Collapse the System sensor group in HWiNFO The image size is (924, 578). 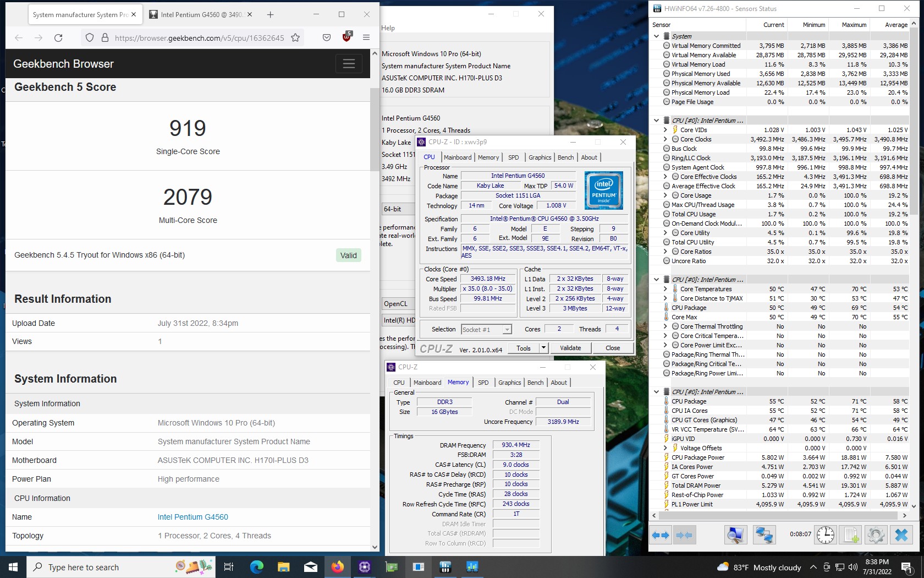point(656,36)
